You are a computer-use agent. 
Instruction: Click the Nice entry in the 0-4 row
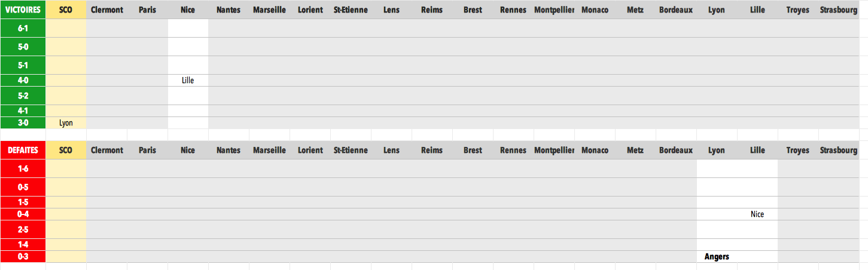757,214
